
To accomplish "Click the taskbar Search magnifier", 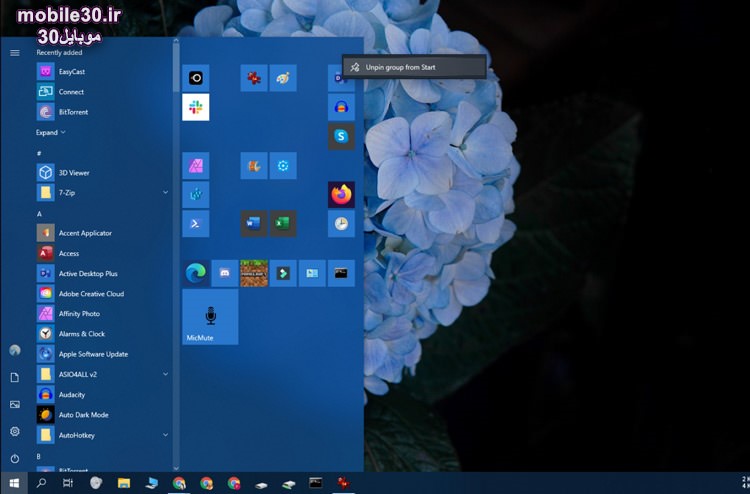I will (41, 483).
